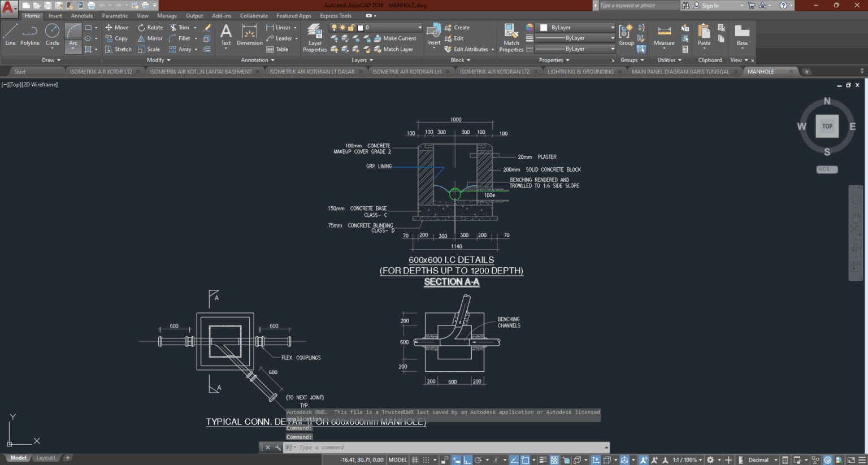This screenshot has height=465, width=868.
Task: Launch the QuickCalc calculator in Utilities panel
Action: tap(685, 50)
